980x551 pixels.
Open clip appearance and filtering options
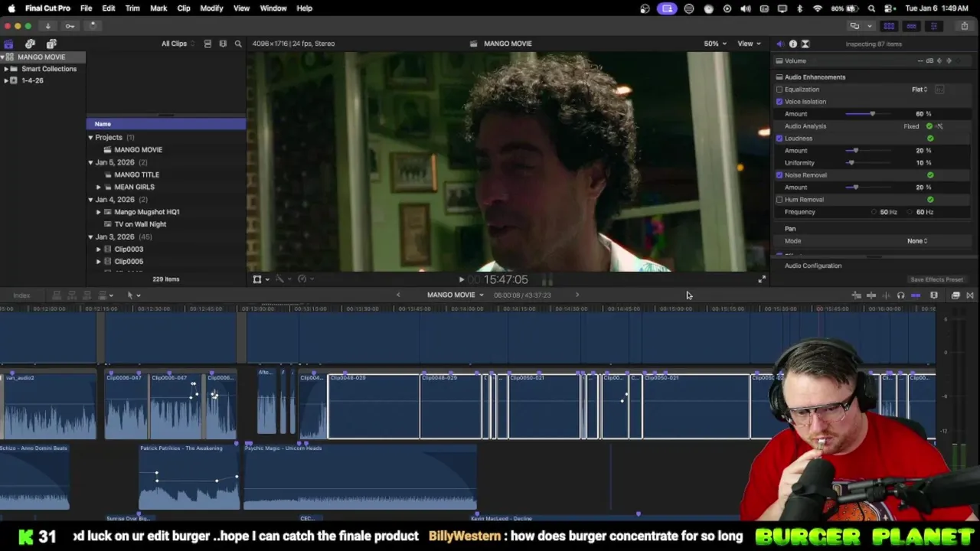223,44
